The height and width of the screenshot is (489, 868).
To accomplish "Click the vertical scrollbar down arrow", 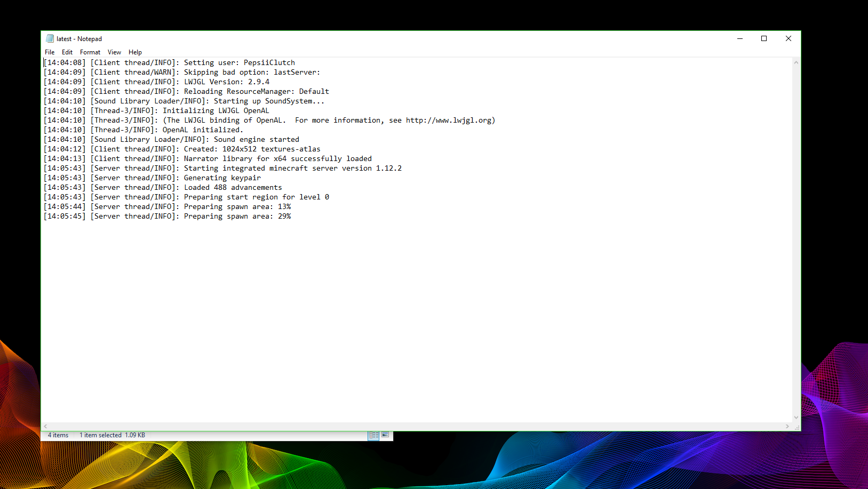I will [796, 418].
